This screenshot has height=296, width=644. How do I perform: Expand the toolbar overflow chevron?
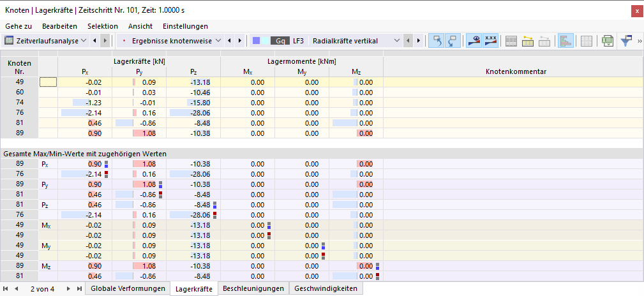click(x=640, y=41)
